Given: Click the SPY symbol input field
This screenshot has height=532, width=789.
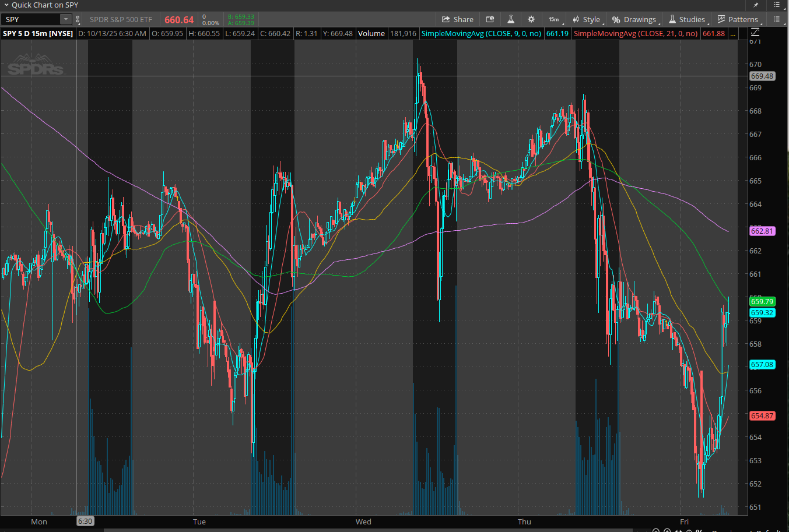Looking at the screenshot, I should (31, 19).
